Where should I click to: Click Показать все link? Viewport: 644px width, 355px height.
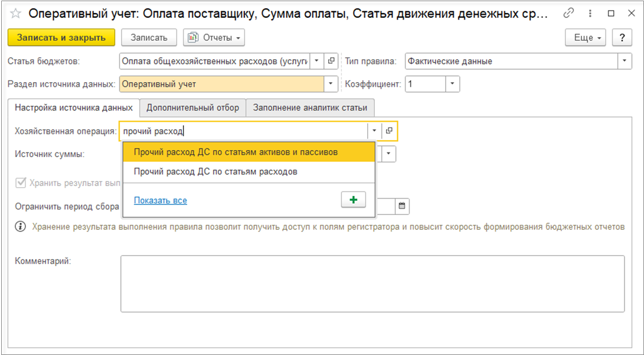point(160,200)
